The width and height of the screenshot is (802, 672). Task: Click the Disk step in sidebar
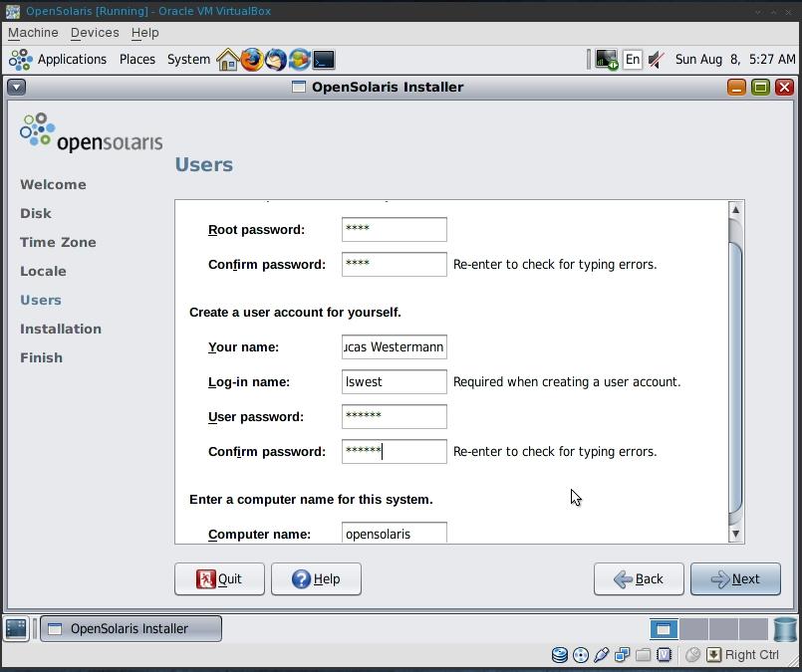tap(36, 213)
